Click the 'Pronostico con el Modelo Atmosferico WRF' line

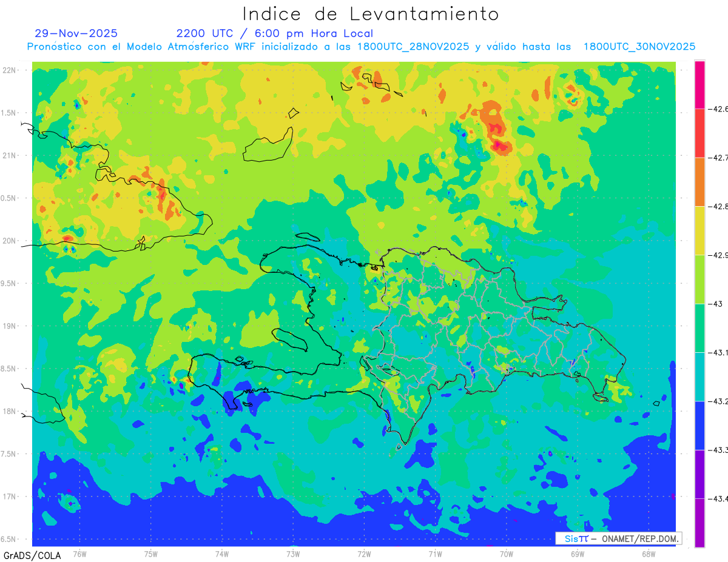point(361,47)
